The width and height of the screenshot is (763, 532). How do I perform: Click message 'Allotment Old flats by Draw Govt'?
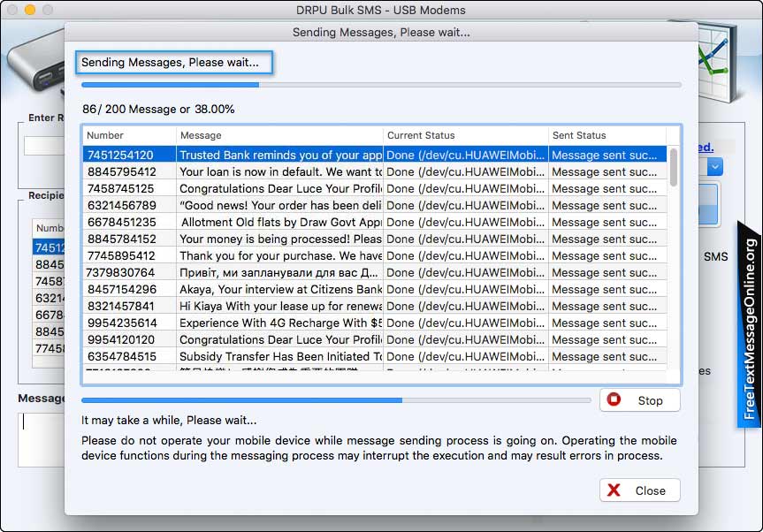click(x=280, y=222)
